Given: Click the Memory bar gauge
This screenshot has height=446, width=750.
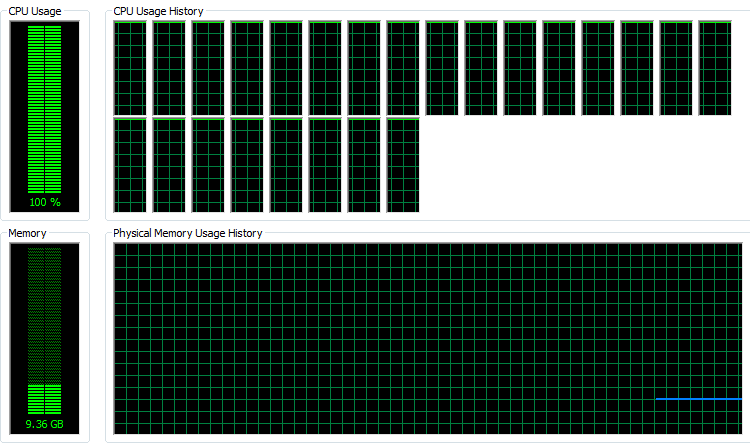Looking at the screenshot, I should [44, 338].
